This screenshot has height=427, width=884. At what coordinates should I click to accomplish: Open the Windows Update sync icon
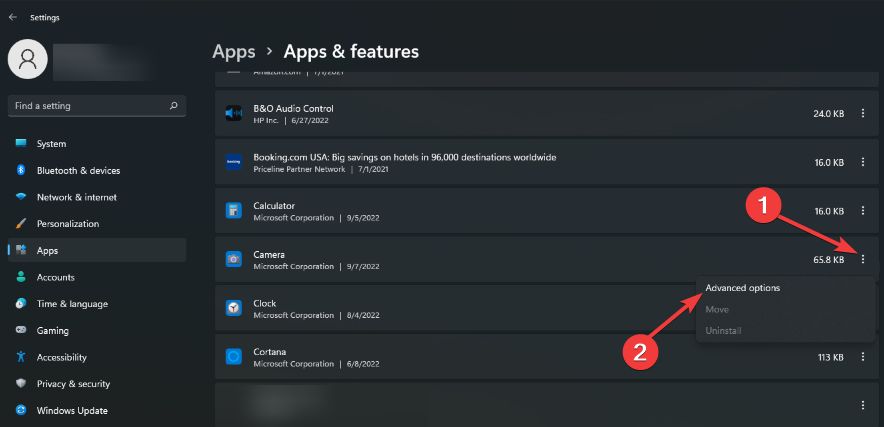click(x=21, y=410)
